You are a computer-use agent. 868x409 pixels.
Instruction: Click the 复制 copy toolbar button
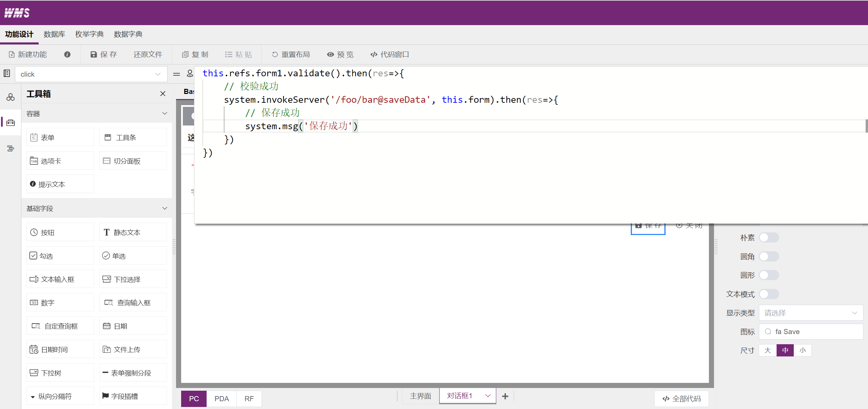[x=195, y=55]
